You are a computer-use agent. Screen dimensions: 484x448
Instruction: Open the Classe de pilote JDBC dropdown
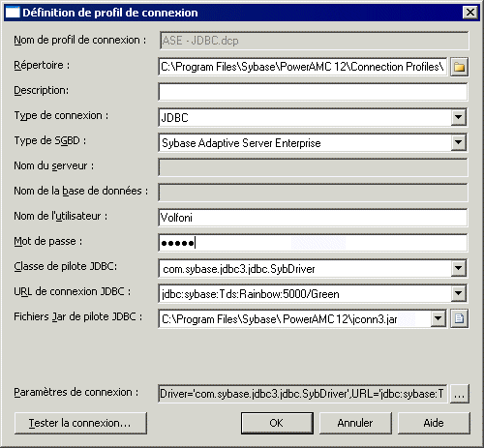[458, 268]
